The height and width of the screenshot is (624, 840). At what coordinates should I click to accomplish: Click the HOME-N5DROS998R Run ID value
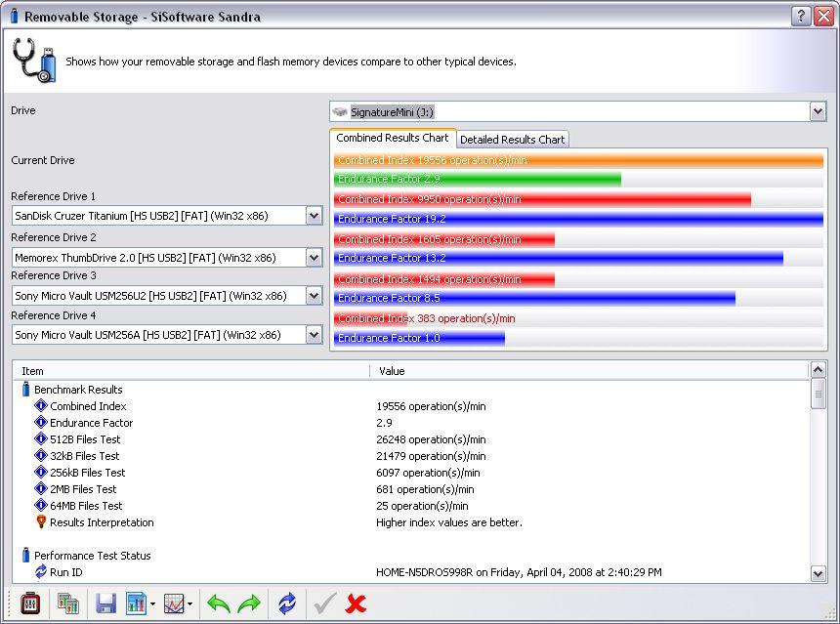pyautogui.click(x=519, y=572)
